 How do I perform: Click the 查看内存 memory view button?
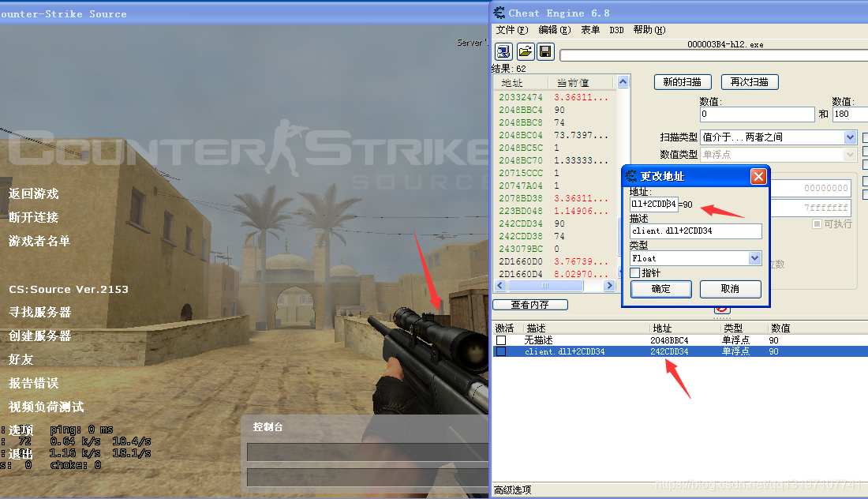point(529,305)
